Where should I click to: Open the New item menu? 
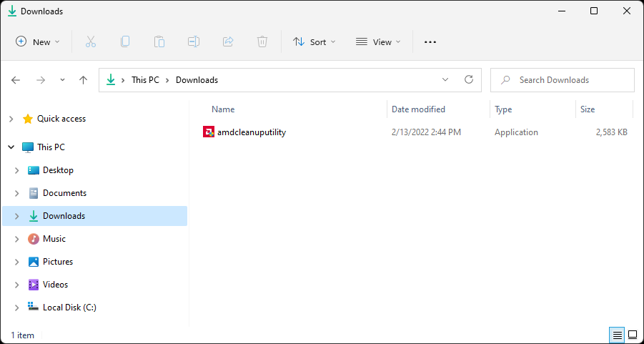(38, 42)
